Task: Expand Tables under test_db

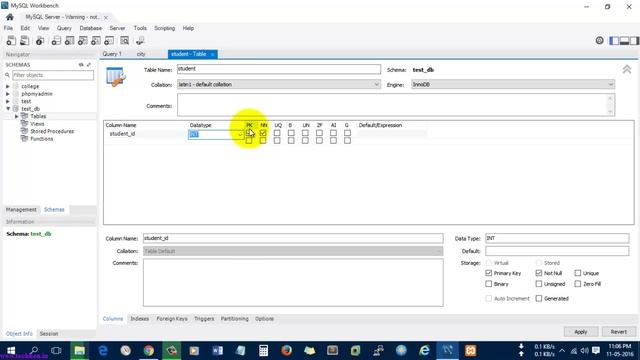Action: (x=17, y=116)
